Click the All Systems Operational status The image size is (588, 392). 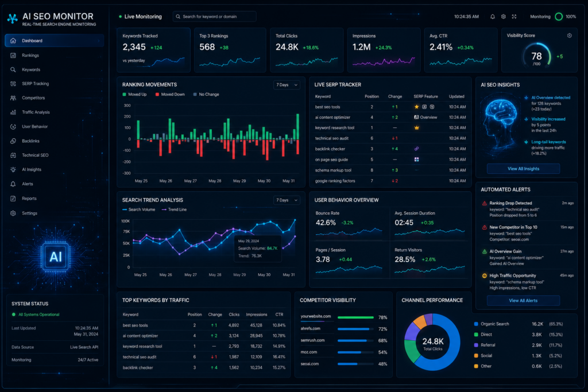[x=36, y=315]
